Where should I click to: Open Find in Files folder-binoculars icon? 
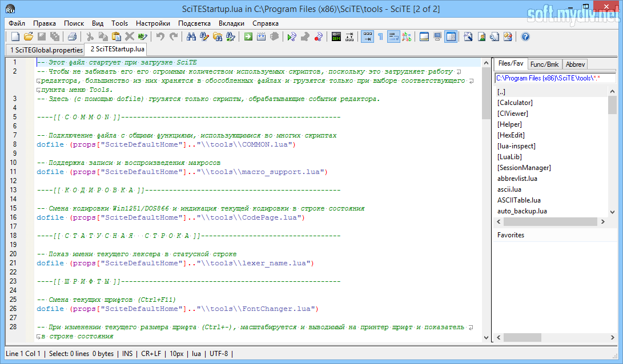pos(218,37)
